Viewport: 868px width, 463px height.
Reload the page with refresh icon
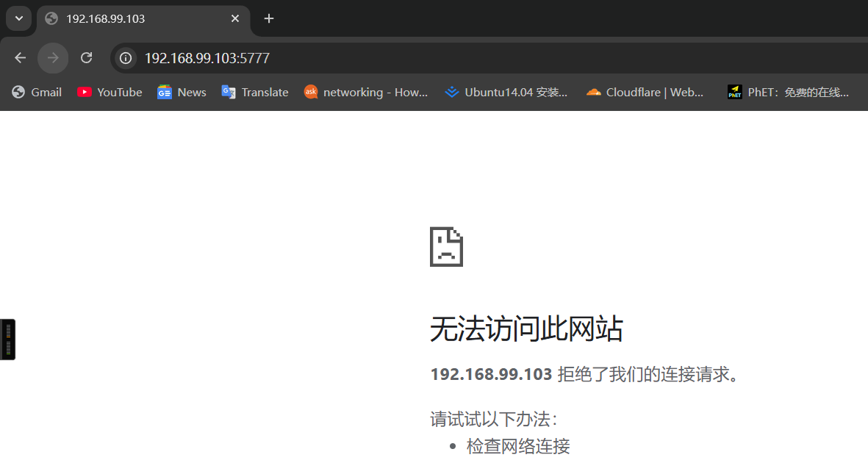coord(86,57)
